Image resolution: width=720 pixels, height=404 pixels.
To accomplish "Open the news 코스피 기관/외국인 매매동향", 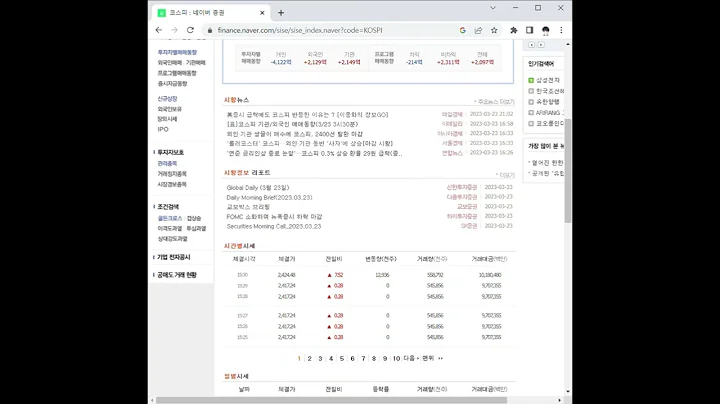I will point(292,124).
